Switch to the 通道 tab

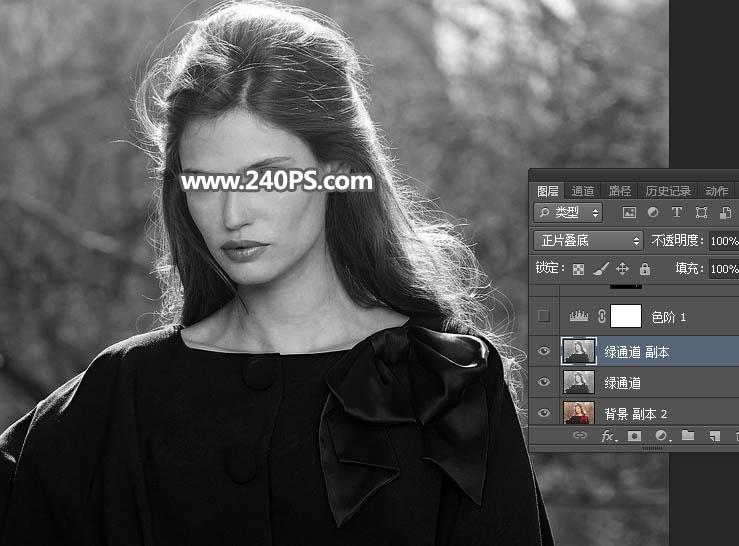pos(582,191)
